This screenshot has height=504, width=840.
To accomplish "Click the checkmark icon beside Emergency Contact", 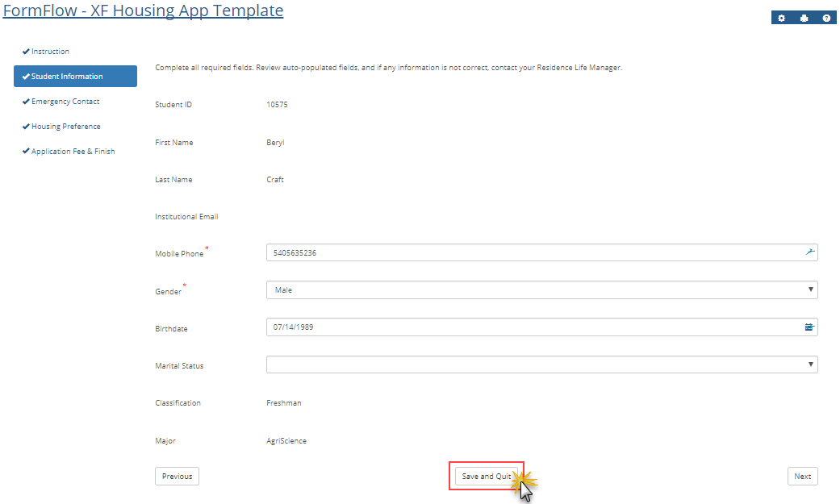I will coord(26,102).
